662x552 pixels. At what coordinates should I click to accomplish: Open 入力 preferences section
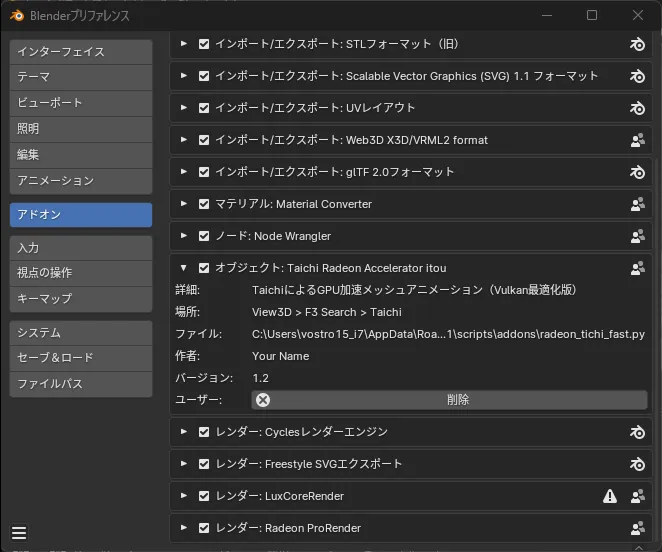81,248
